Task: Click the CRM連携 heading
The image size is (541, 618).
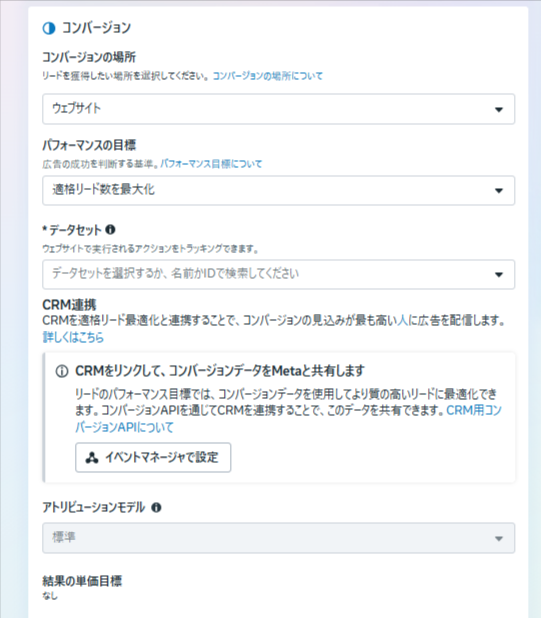Action: tap(69, 305)
